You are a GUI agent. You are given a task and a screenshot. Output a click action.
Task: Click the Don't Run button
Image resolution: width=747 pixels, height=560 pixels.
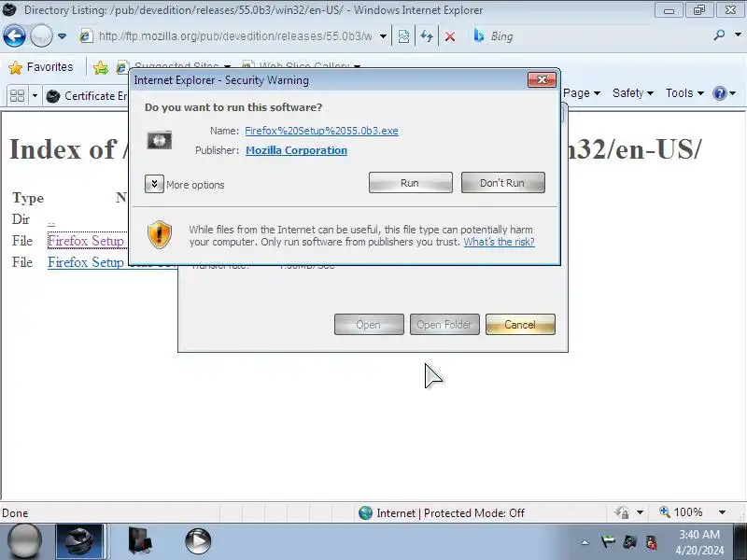[502, 183]
